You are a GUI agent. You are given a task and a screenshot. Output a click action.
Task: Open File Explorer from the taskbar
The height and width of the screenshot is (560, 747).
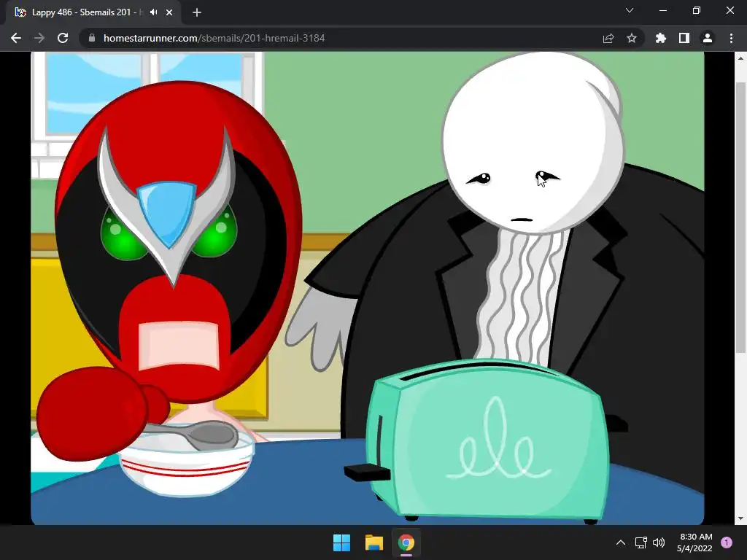point(374,542)
